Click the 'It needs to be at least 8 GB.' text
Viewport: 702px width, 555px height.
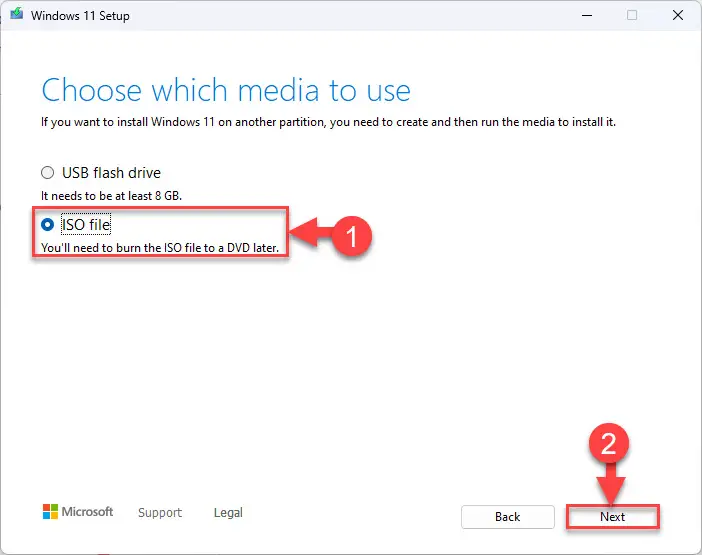(111, 196)
